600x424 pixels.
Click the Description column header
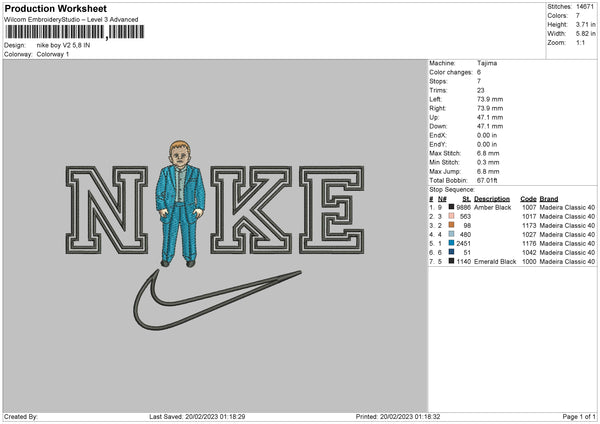(x=493, y=198)
